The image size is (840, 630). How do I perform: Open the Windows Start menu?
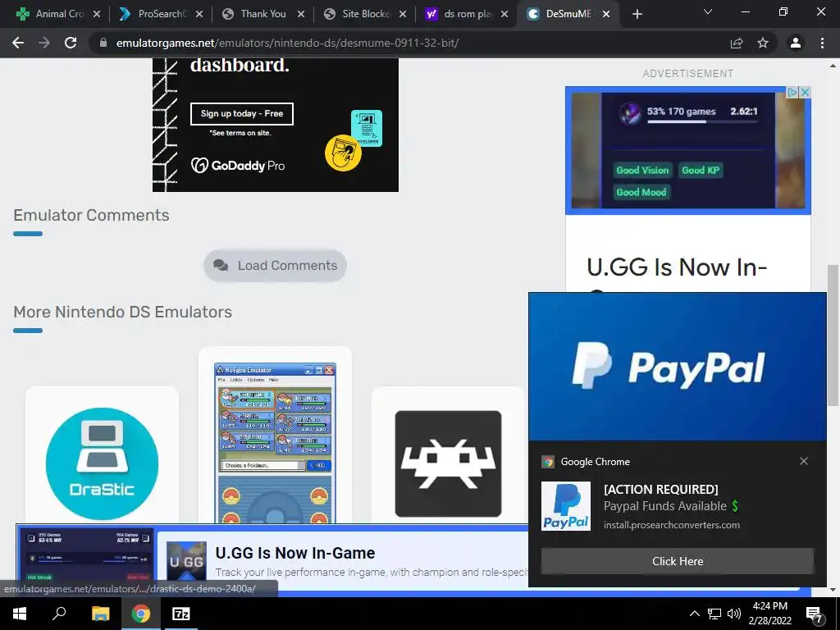point(20,614)
